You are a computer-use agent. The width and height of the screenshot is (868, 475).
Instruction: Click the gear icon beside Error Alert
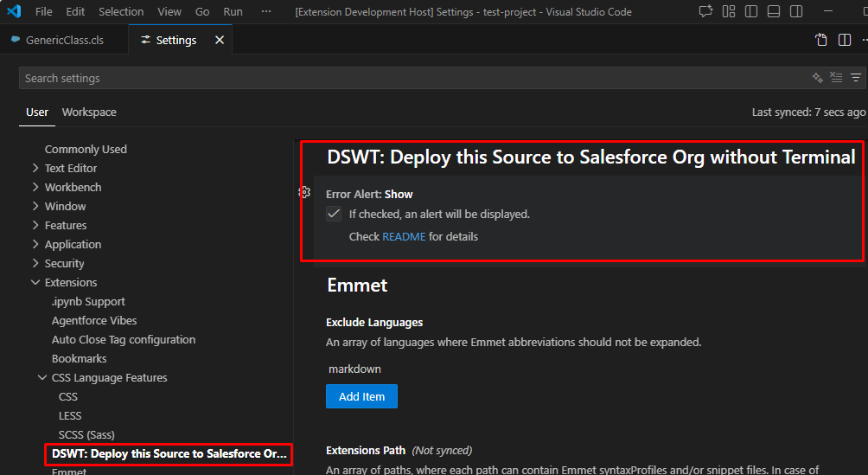[x=304, y=192]
